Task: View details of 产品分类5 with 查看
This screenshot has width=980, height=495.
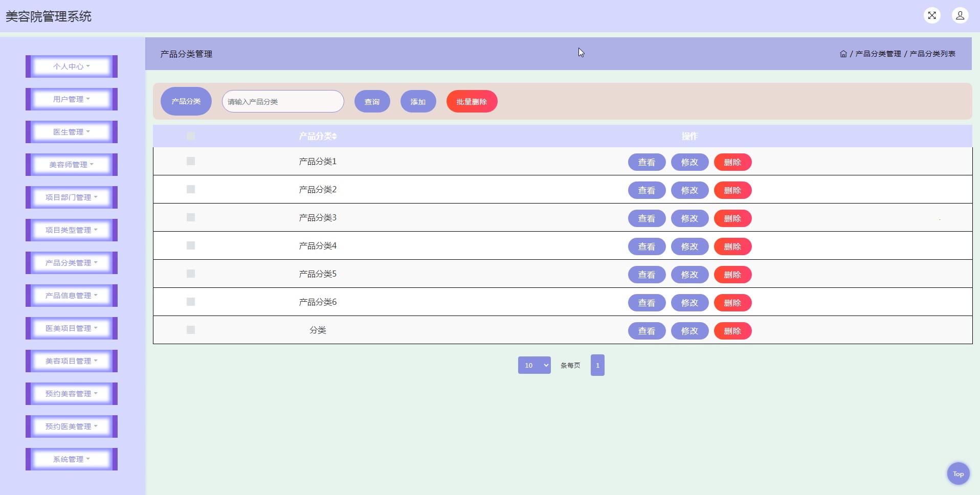Action: click(x=647, y=275)
